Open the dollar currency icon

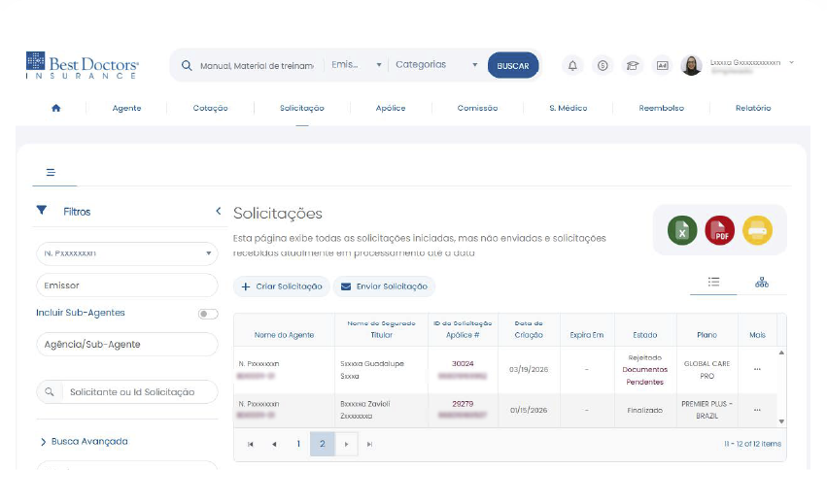603,65
